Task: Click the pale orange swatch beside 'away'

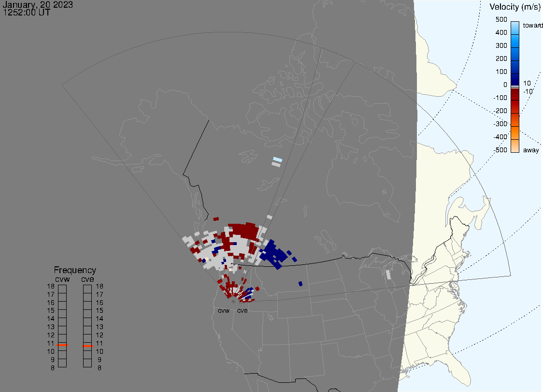Action: [x=515, y=146]
